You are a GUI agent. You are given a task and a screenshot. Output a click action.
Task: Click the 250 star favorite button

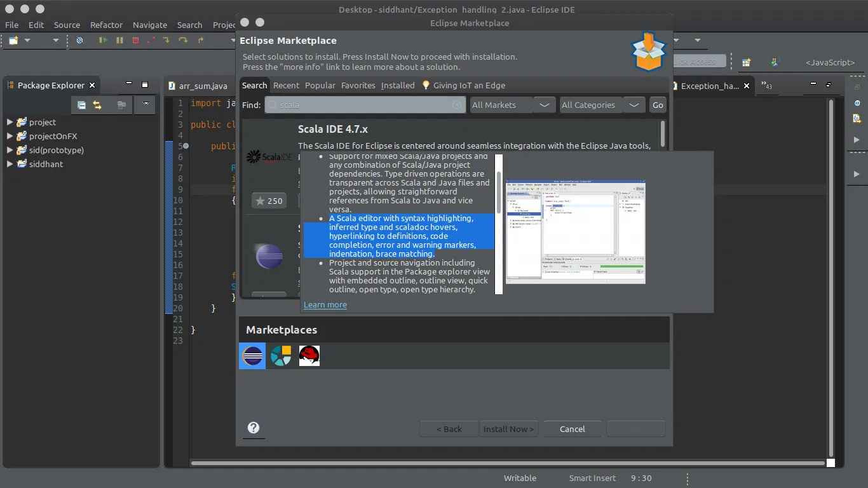[269, 201]
